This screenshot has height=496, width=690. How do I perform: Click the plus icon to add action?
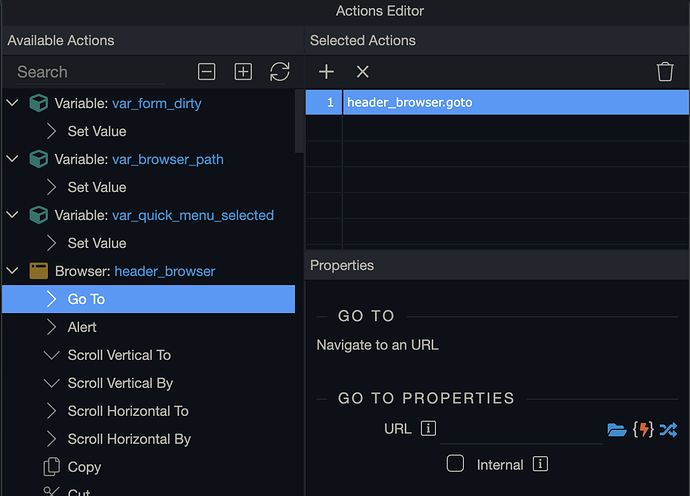[x=326, y=72]
